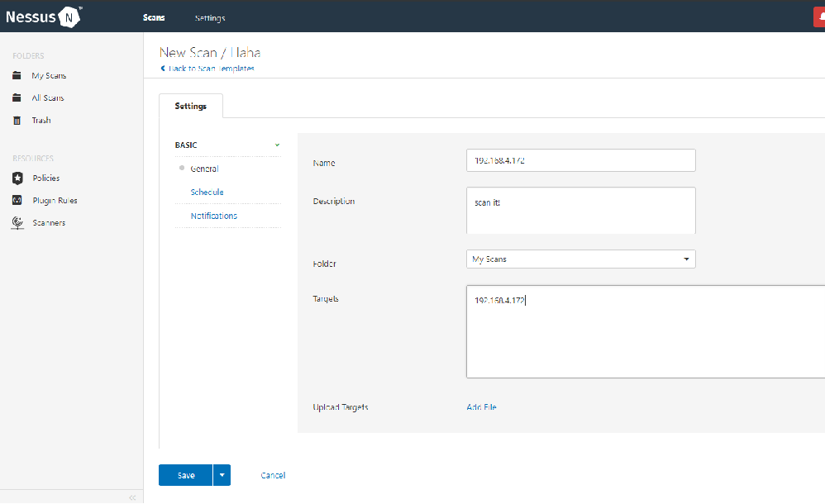
Task: Click the Upload Targets label
Action: tap(341, 407)
